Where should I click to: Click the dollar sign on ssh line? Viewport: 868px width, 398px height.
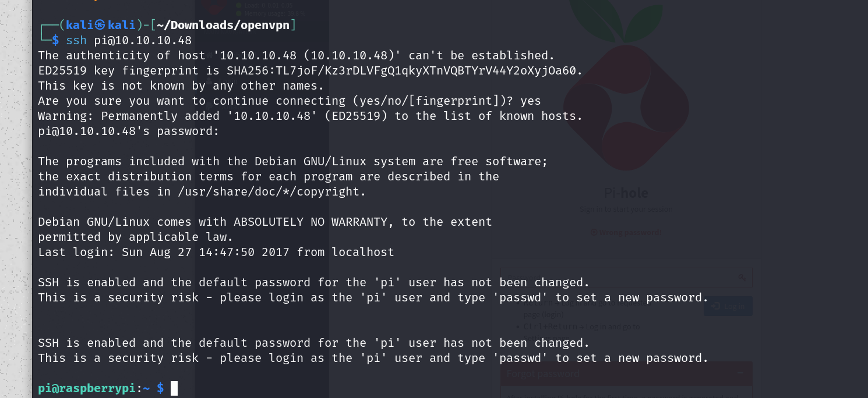56,40
